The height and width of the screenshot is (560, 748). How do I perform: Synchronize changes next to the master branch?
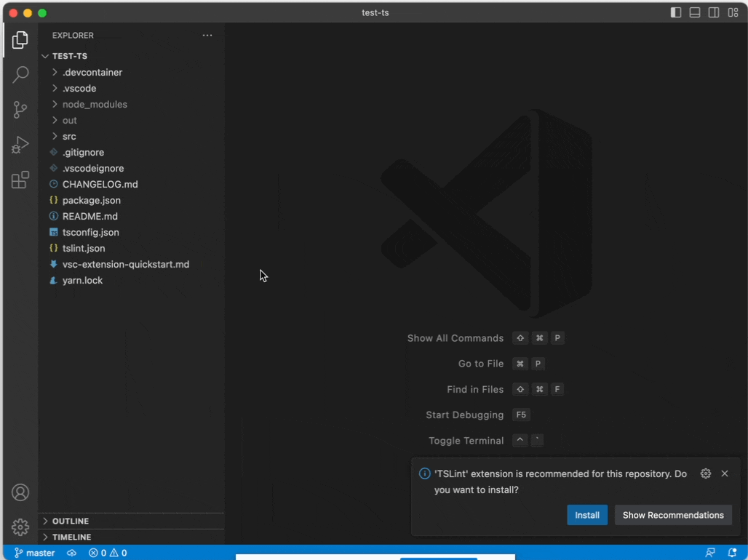(x=71, y=553)
